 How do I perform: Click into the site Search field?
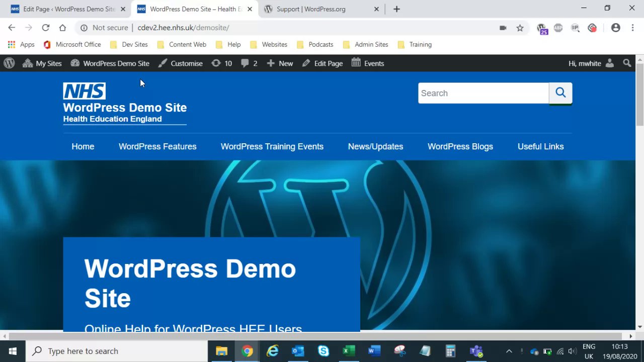pyautogui.click(x=483, y=93)
